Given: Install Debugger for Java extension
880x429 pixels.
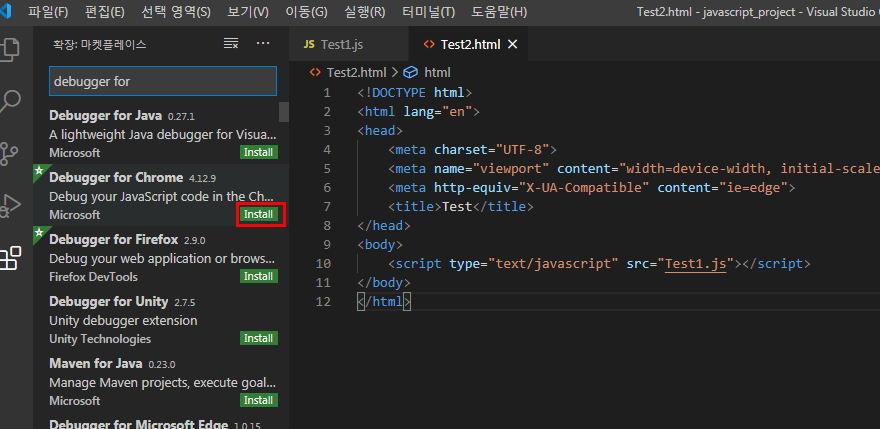Looking at the screenshot, I should (259, 152).
